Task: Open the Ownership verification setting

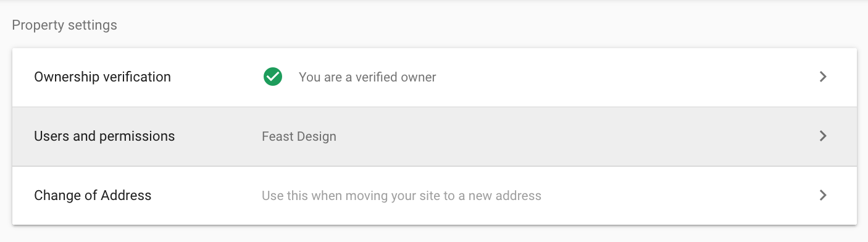Action: 102,77
